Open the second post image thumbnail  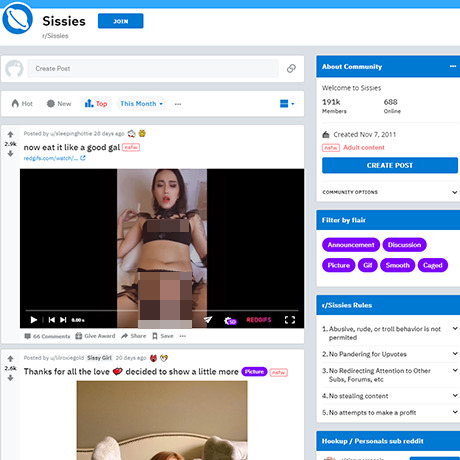coord(162,421)
